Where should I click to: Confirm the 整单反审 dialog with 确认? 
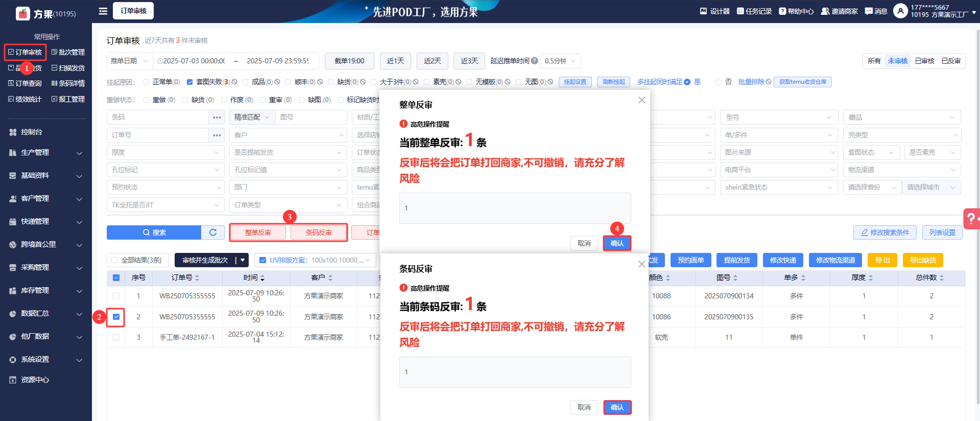(617, 243)
